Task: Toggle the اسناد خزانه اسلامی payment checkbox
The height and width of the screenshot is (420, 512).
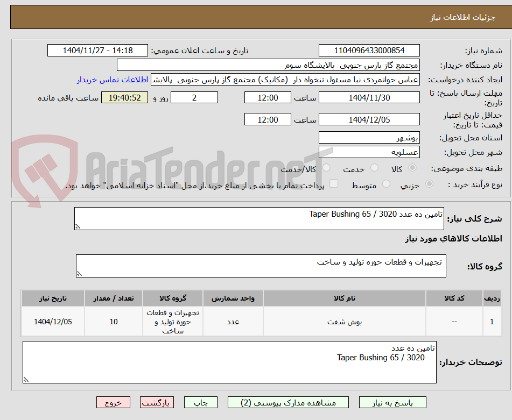Action: (x=334, y=183)
